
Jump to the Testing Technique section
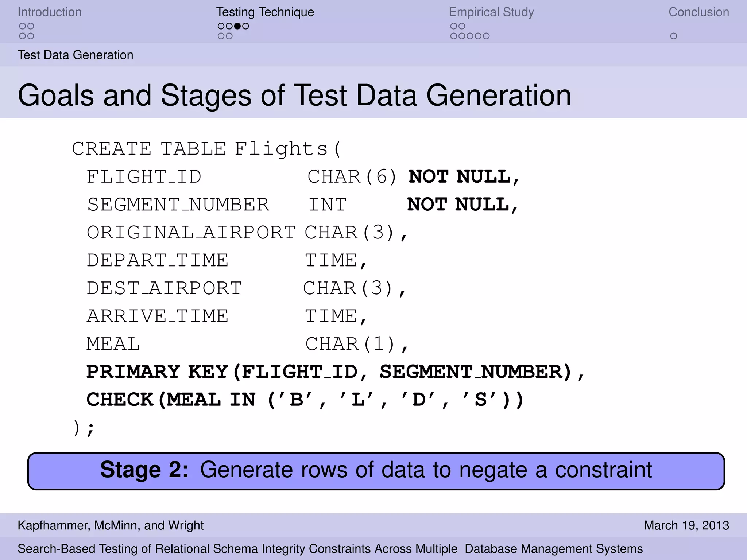click(265, 12)
